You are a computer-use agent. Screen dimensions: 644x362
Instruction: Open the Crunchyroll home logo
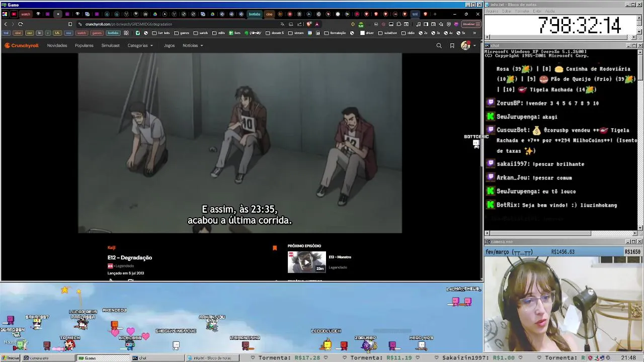[x=22, y=46]
